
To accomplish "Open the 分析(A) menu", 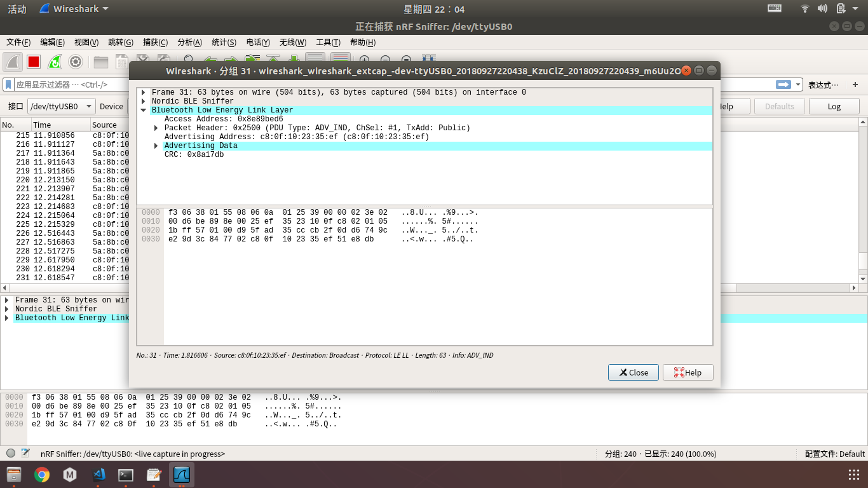I will point(189,42).
